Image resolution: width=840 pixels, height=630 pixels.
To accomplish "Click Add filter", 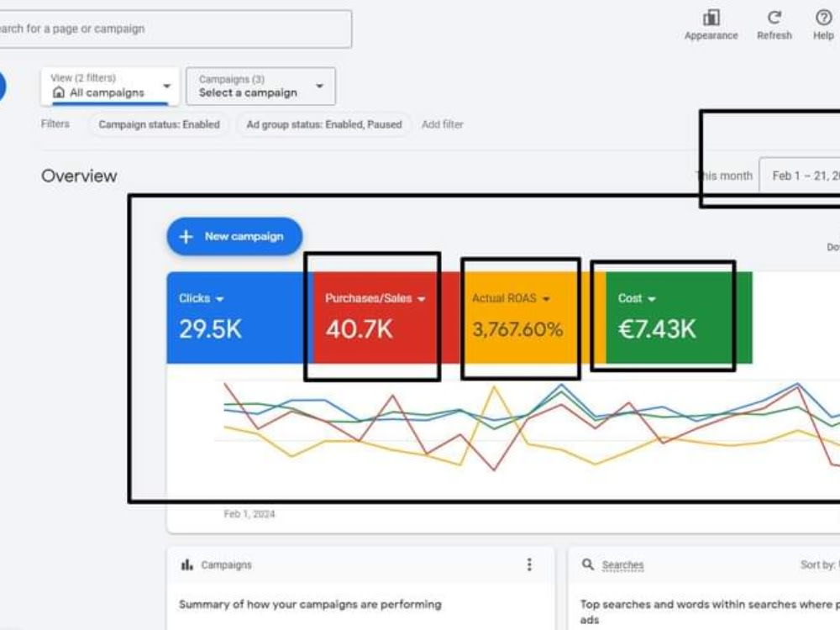I will pyautogui.click(x=442, y=124).
